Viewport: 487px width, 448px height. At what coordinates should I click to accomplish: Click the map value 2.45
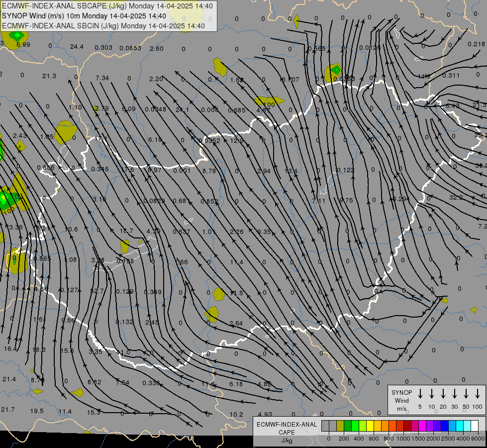152,323
